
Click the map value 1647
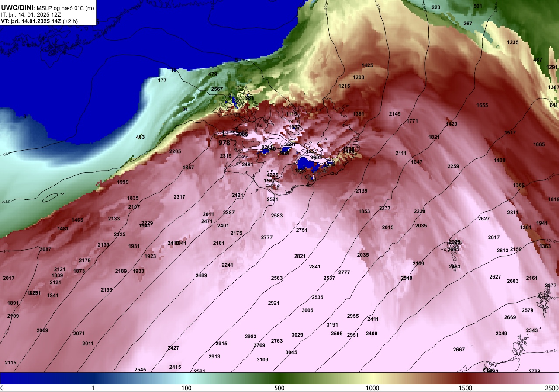pos(417,162)
